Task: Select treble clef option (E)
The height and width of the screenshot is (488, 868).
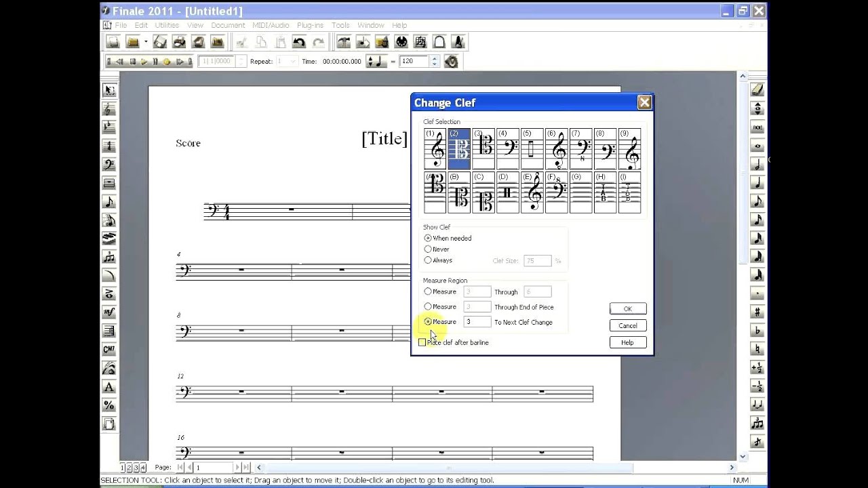Action: click(x=532, y=192)
